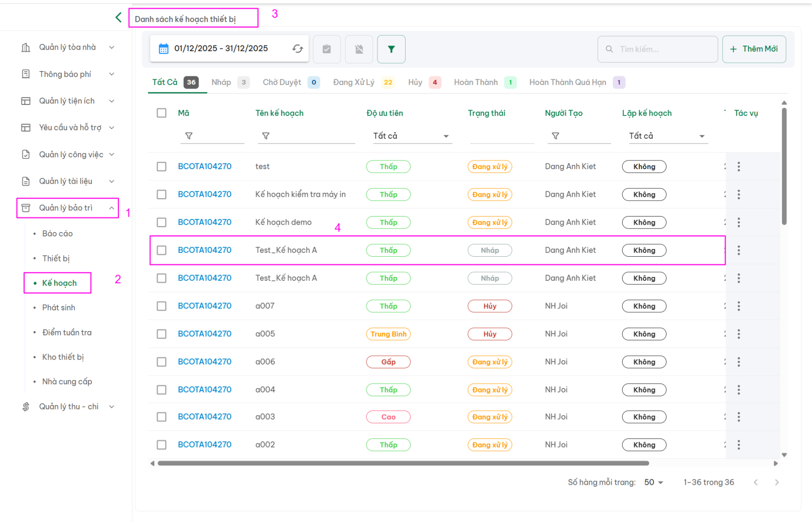
Task: Open BCOTA104270 link in 'test' row
Action: [204, 167]
